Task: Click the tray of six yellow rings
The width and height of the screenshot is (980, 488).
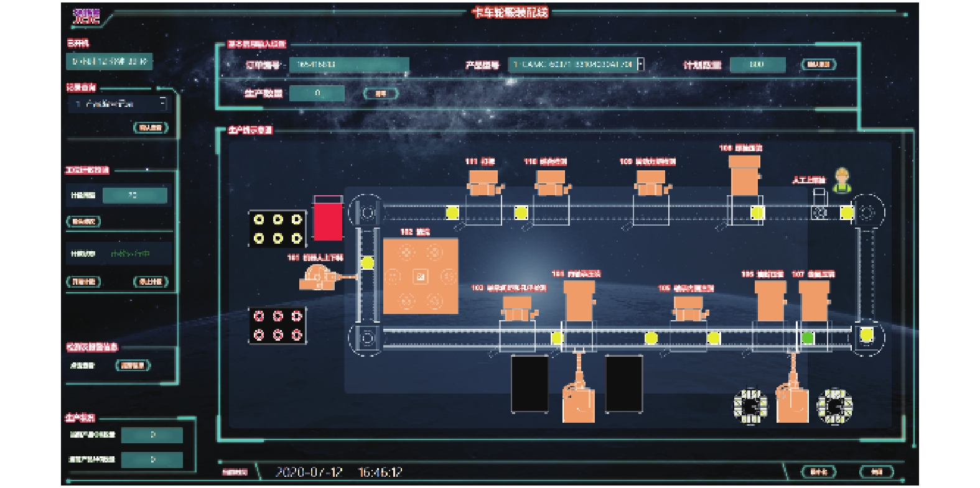Action: 278,229
